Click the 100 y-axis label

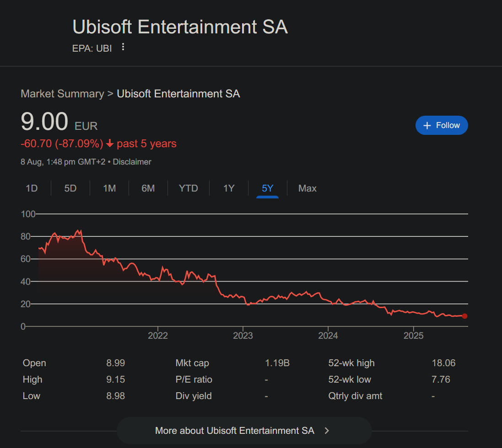click(28, 214)
